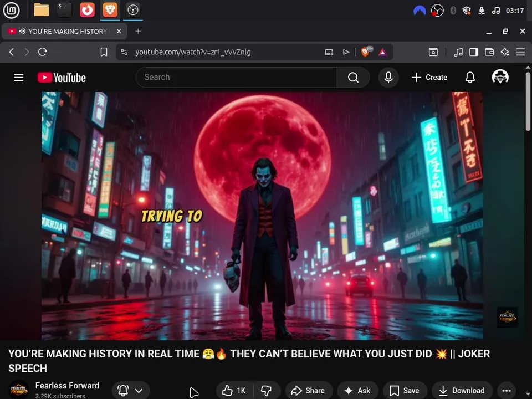Screen dimensions: 532x399
Task: Open the Linux Mint start menu
Action: (11, 10)
